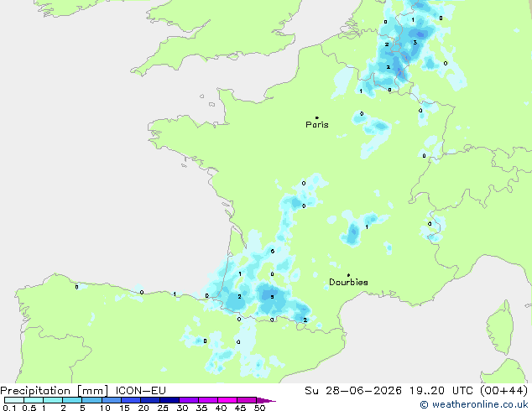Screen dimensions: 532x411
Task: Pick the 0.1–0.5 mm legend swatch
Action: pyautogui.click(x=14, y=400)
